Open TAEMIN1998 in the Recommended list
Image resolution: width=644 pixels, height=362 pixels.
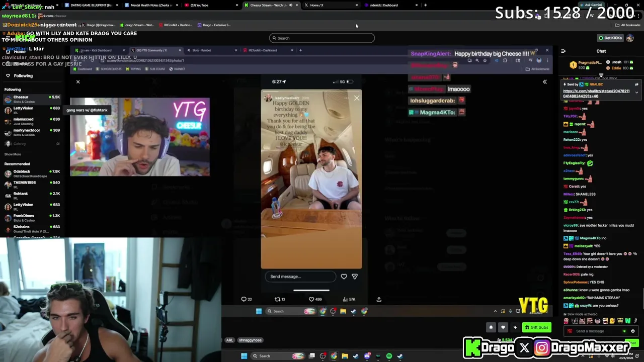coord(32,185)
